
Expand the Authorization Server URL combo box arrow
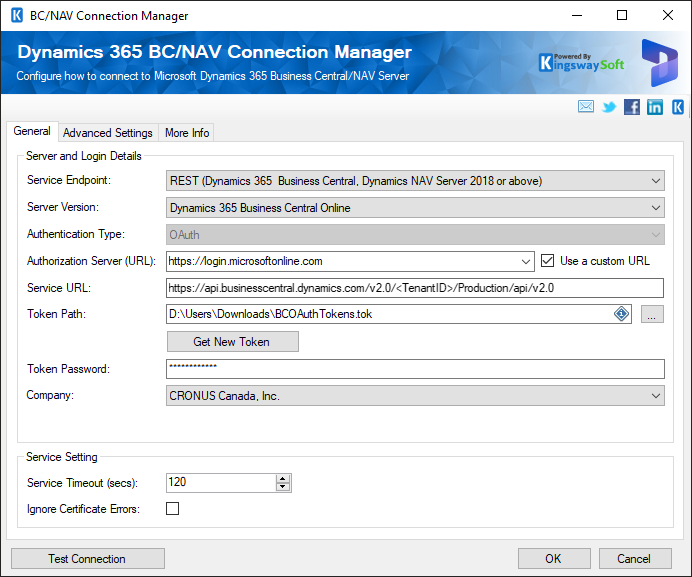(x=525, y=261)
